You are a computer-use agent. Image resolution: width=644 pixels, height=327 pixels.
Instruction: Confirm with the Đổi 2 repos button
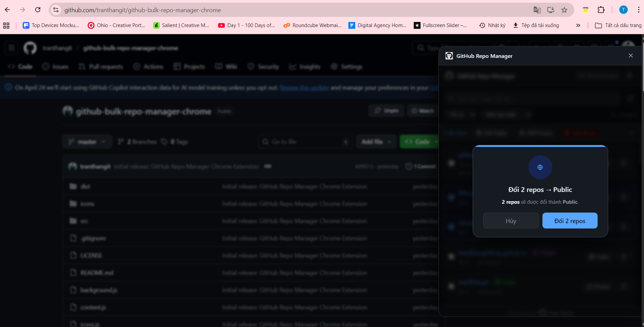[570, 220]
